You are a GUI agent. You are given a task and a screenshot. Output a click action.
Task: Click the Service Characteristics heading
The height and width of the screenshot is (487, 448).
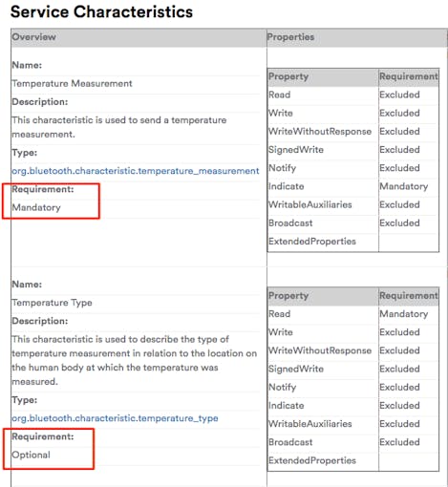tap(101, 11)
